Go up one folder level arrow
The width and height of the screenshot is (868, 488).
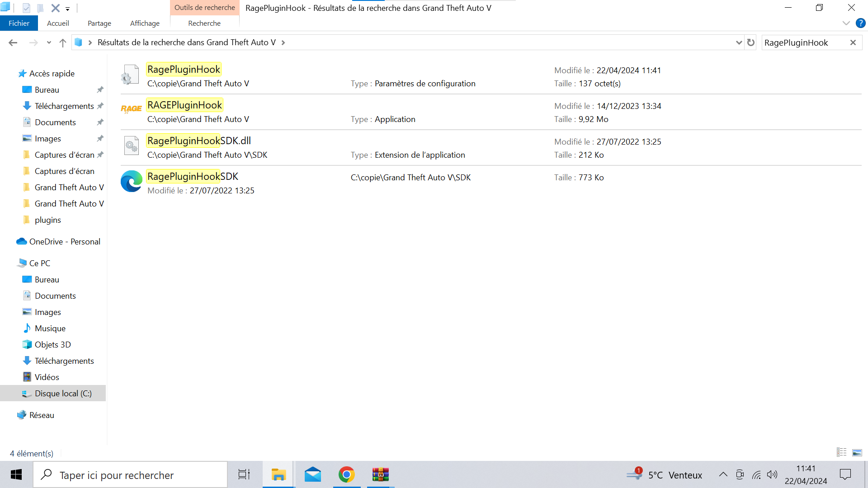(x=63, y=42)
